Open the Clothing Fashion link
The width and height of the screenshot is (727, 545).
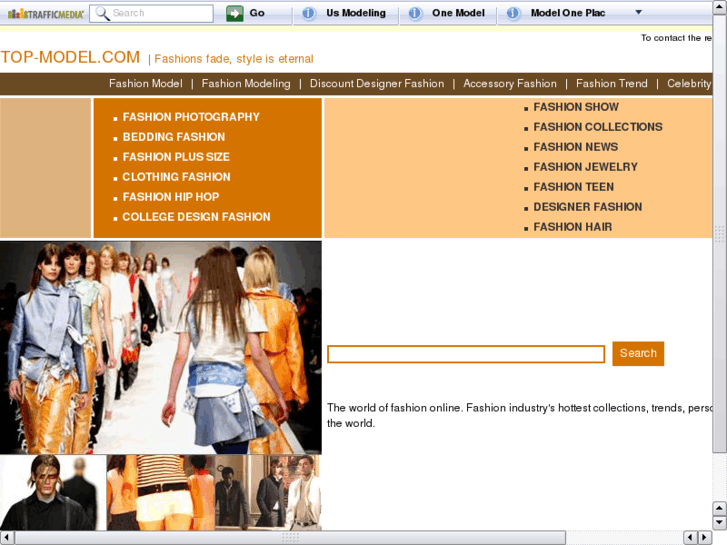click(176, 177)
